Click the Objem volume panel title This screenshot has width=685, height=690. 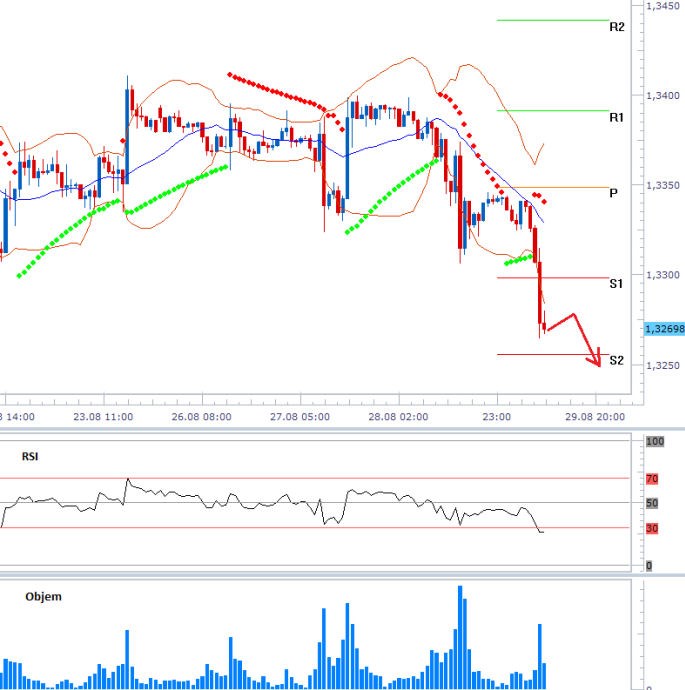tap(44, 597)
